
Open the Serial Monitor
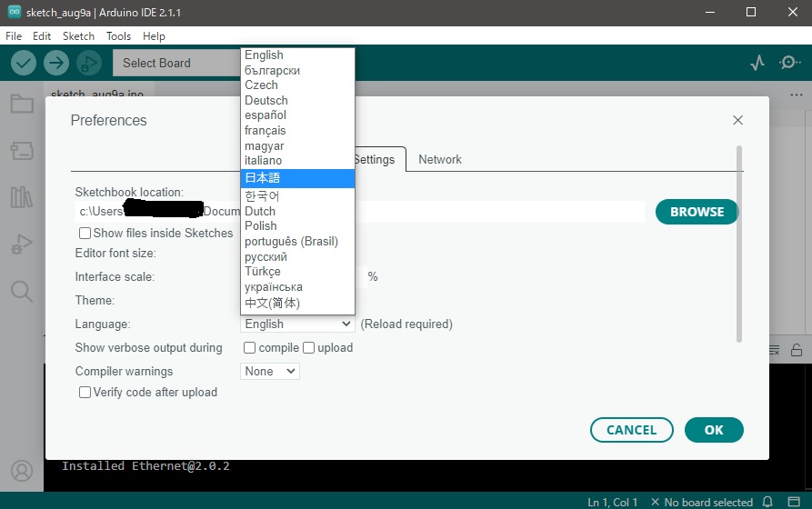pyautogui.click(x=789, y=64)
